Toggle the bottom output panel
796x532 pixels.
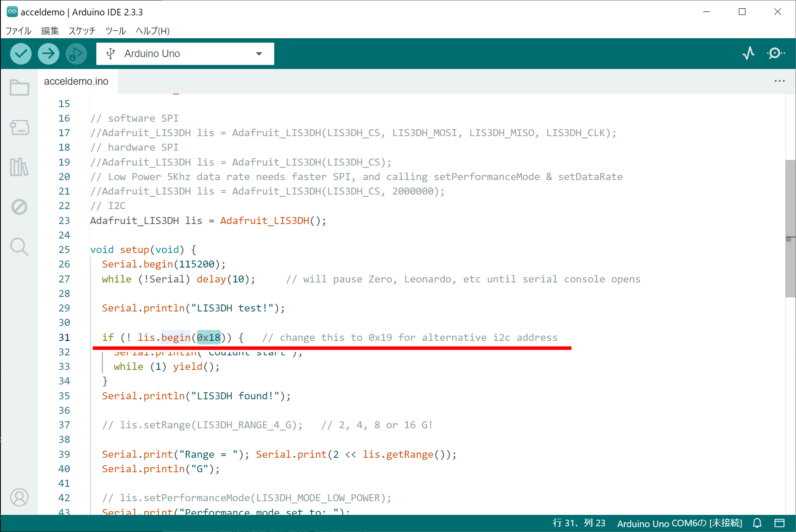point(779,523)
